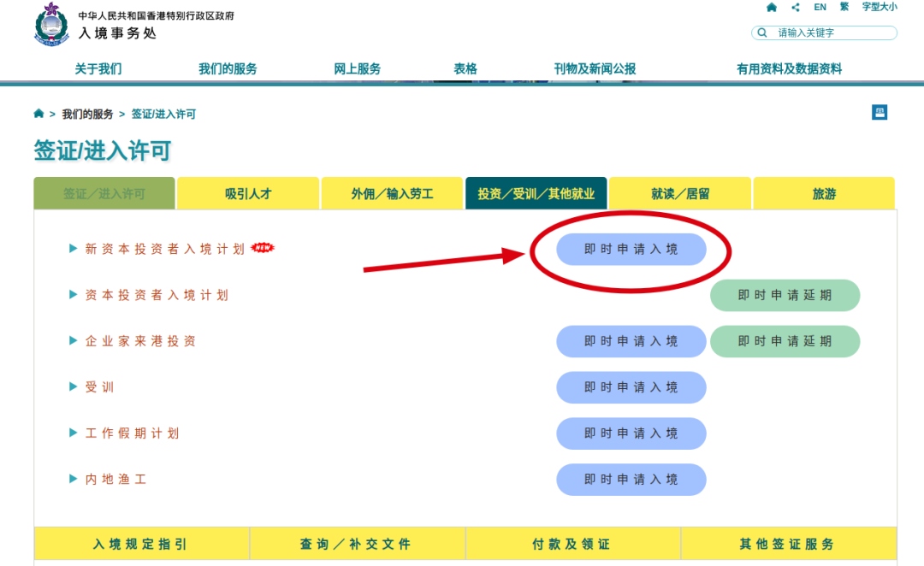Click the Immigration Department logo emblem
The image size is (924, 566).
point(50,25)
